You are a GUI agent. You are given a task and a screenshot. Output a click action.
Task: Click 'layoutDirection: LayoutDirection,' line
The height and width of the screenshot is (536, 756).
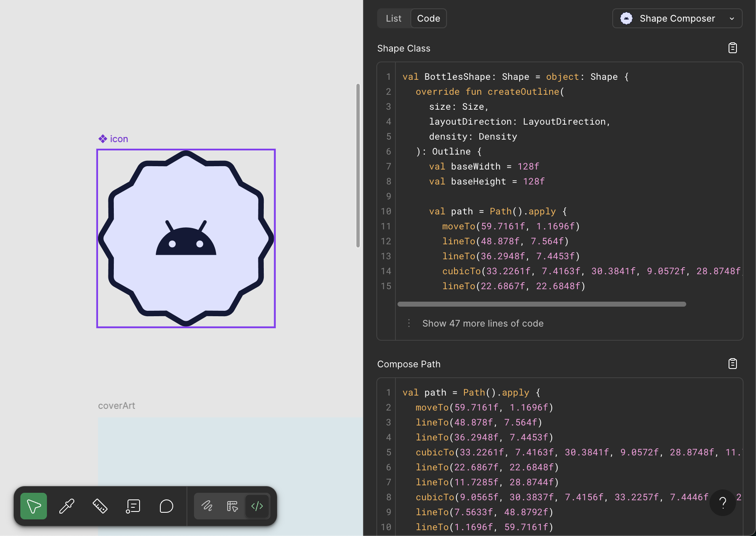pyautogui.click(x=520, y=122)
